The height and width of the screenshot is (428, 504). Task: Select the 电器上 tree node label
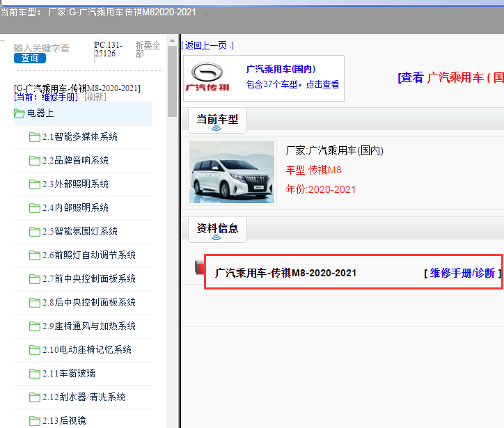(40, 113)
